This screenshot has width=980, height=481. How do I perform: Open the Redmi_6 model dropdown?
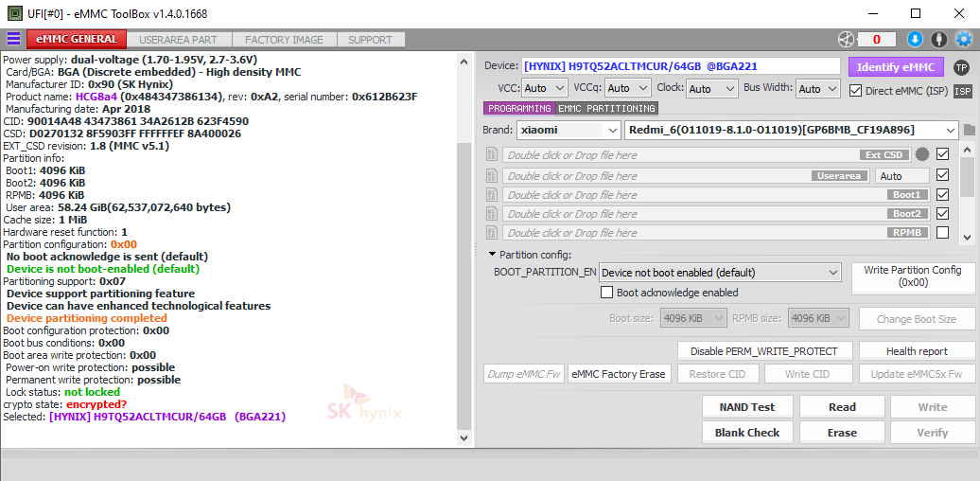point(791,130)
